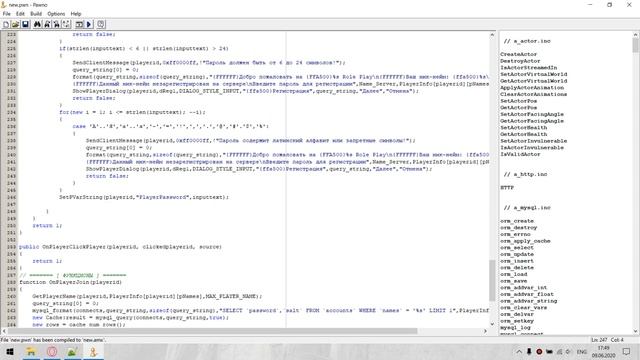Select DestroyActor in function list
Screen dimensions: 640x360
coord(520,61)
